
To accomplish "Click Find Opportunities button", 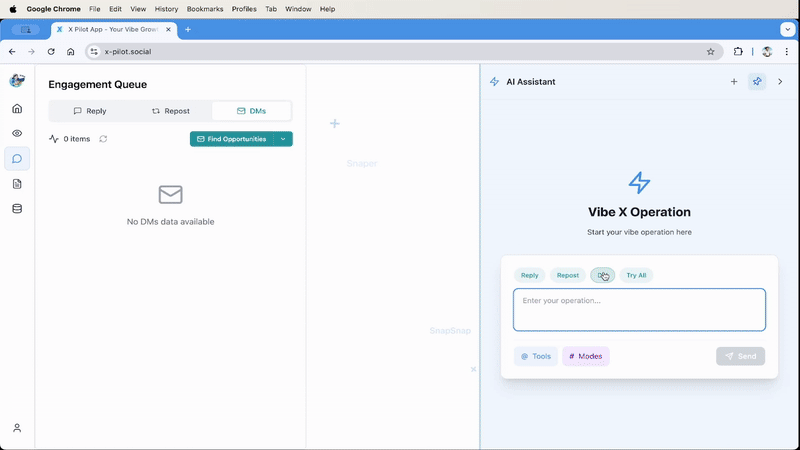I will (x=232, y=139).
